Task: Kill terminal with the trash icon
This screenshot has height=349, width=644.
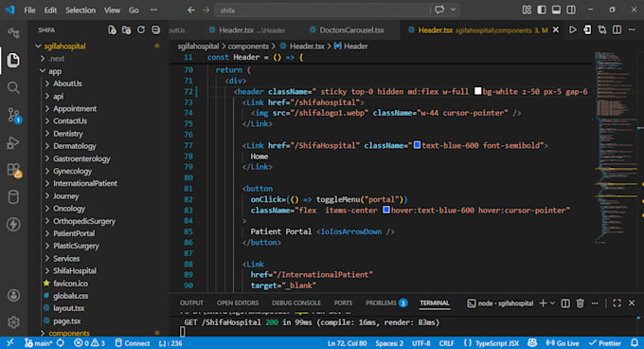Action: (580, 303)
